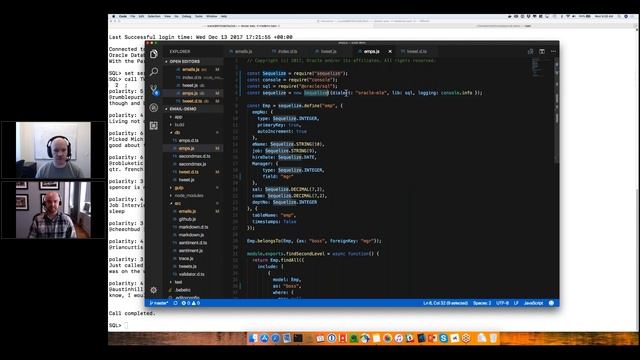Change indentation via Spaces: 2

coord(482,303)
